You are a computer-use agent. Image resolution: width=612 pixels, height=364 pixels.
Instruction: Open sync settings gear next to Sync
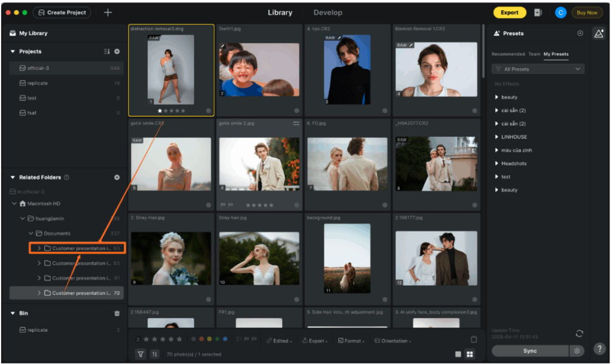(577, 351)
